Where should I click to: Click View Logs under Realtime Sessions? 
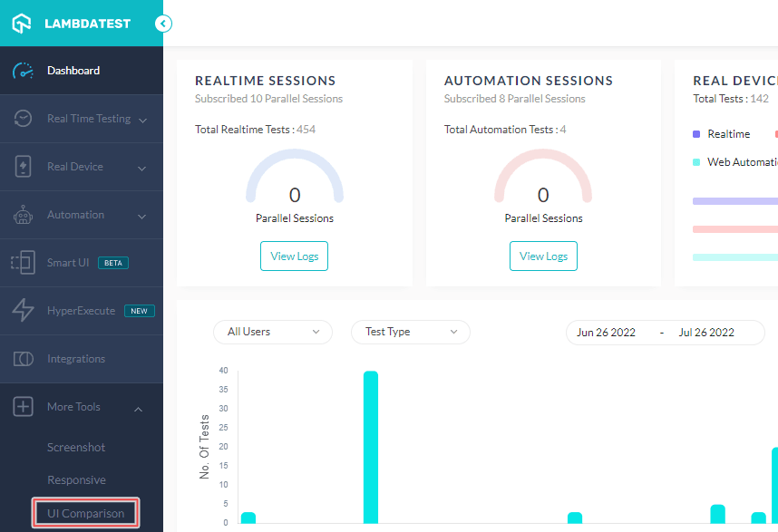tap(294, 256)
